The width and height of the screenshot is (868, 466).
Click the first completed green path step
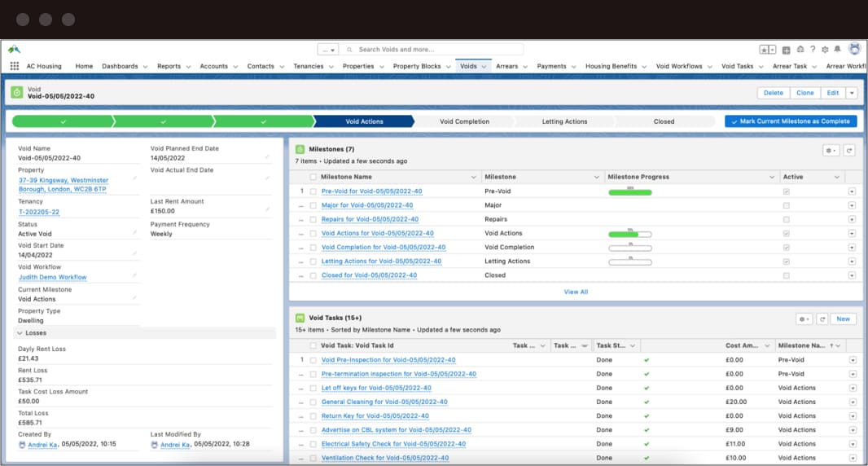click(x=64, y=121)
